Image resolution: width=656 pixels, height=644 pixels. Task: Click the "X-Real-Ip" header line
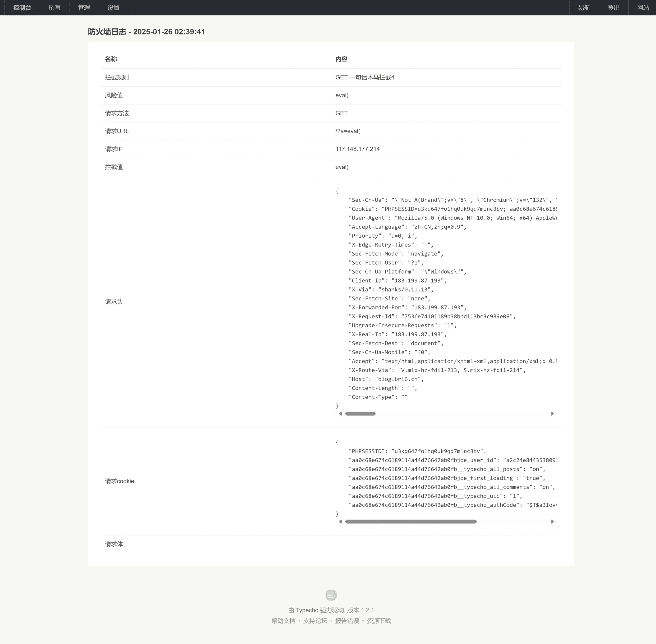(398, 334)
